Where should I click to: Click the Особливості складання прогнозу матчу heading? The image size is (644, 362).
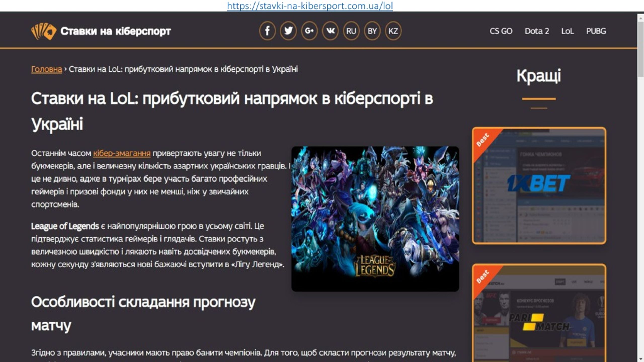click(143, 313)
